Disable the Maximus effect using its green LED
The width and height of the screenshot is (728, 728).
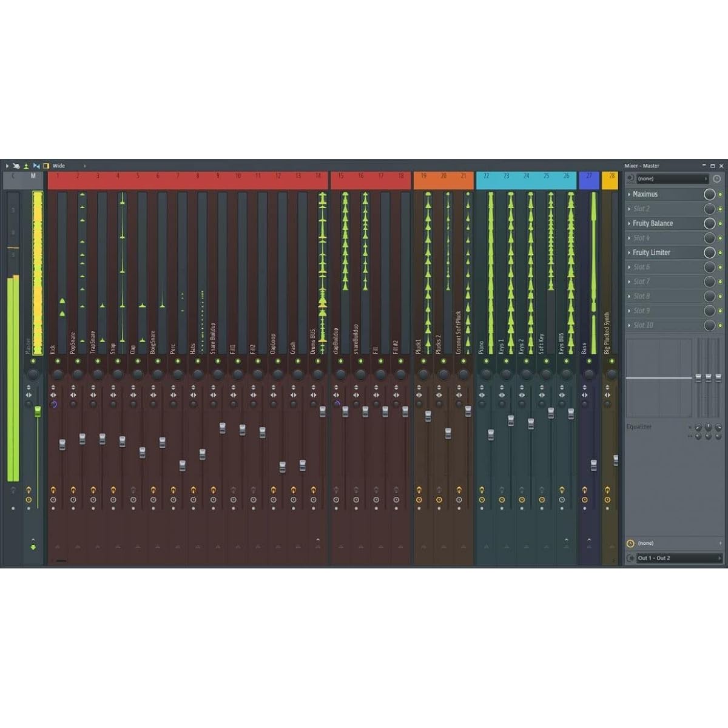click(720, 194)
